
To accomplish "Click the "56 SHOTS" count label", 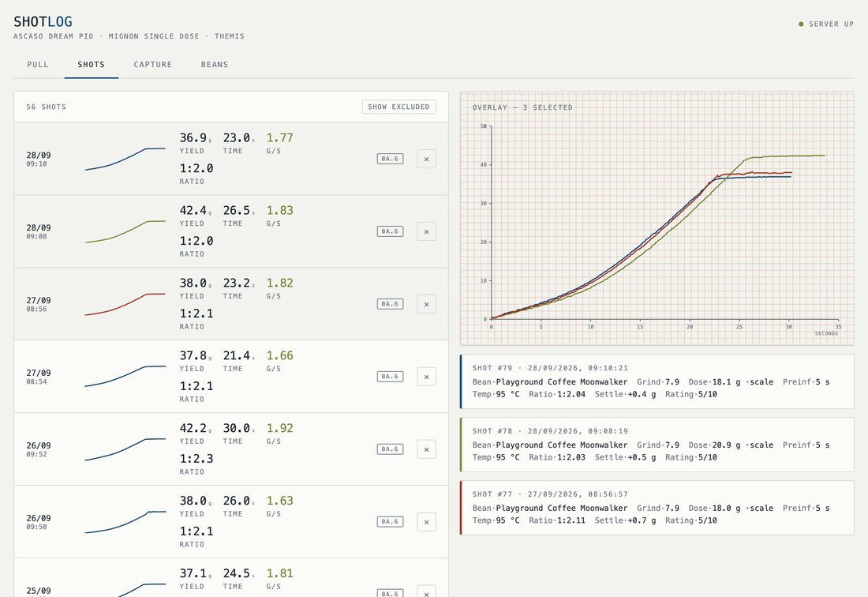I will (46, 107).
